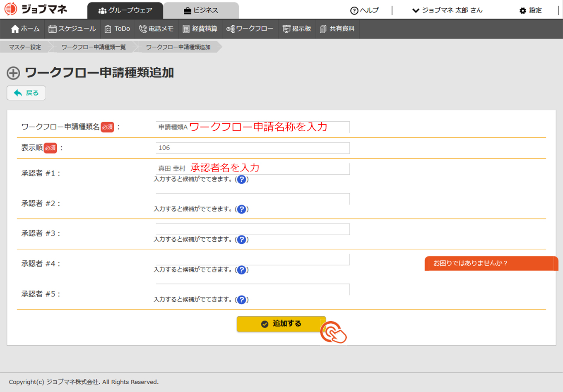This screenshot has height=392, width=563.
Task: Click the help icon under 承認者 #5
Action: tap(242, 300)
